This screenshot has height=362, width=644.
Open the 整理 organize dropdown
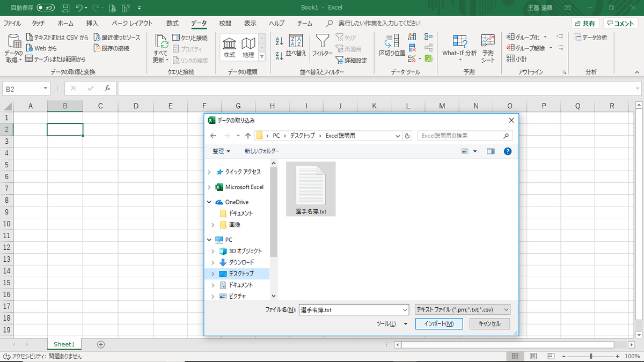pos(221,151)
